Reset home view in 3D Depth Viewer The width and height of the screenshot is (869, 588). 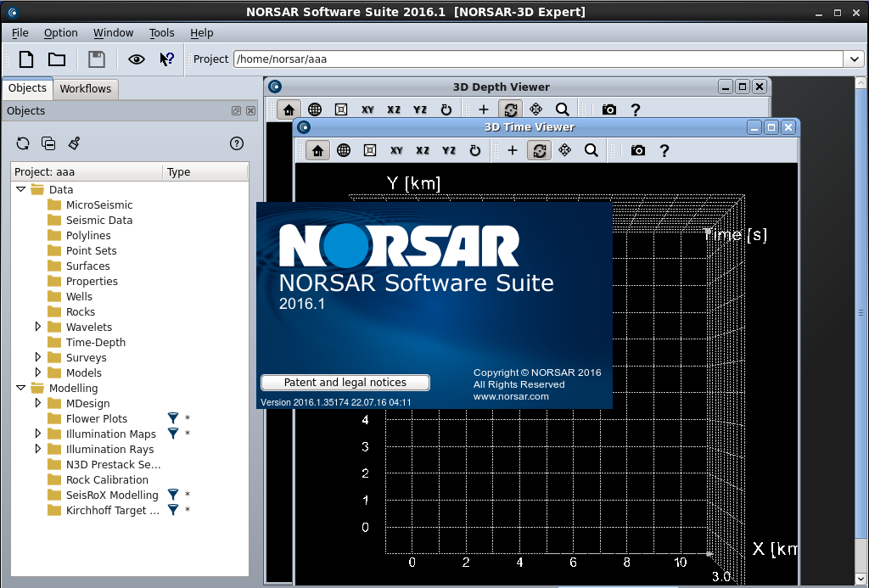(289, 109)
